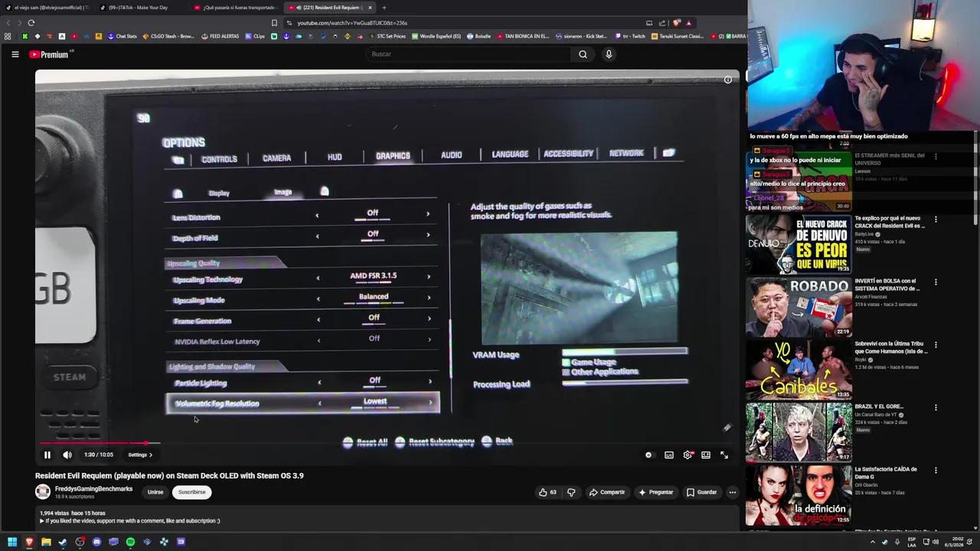The width and height of the screenshot is (980, 551).
Task: Seek on the red video progress bar
Action: tap(387, 443)
